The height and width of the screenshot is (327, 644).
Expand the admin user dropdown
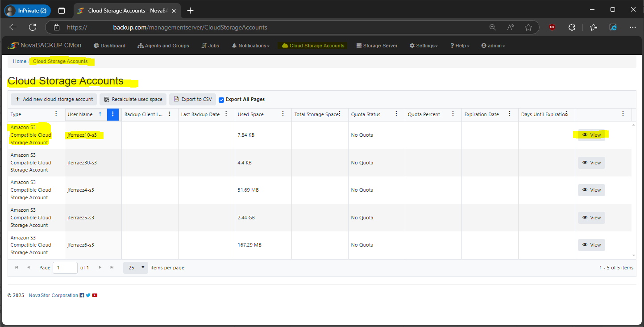493,46
